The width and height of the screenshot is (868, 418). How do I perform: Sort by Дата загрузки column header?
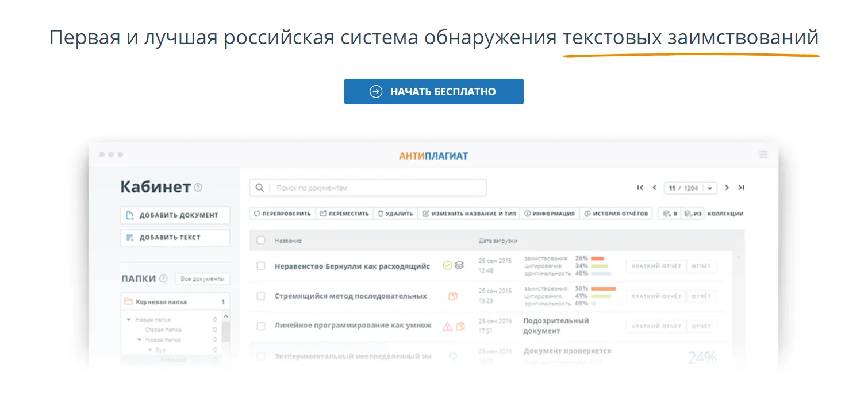click(498, 241)
